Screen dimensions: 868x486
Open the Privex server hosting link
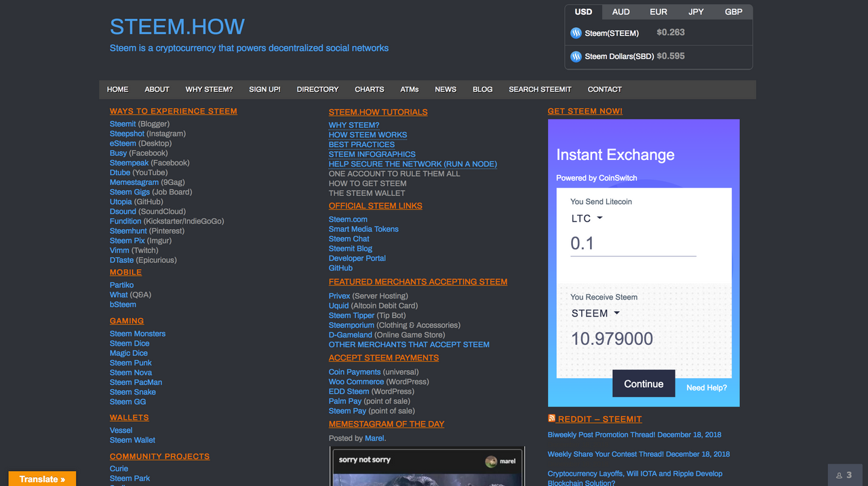pos(340,296)
